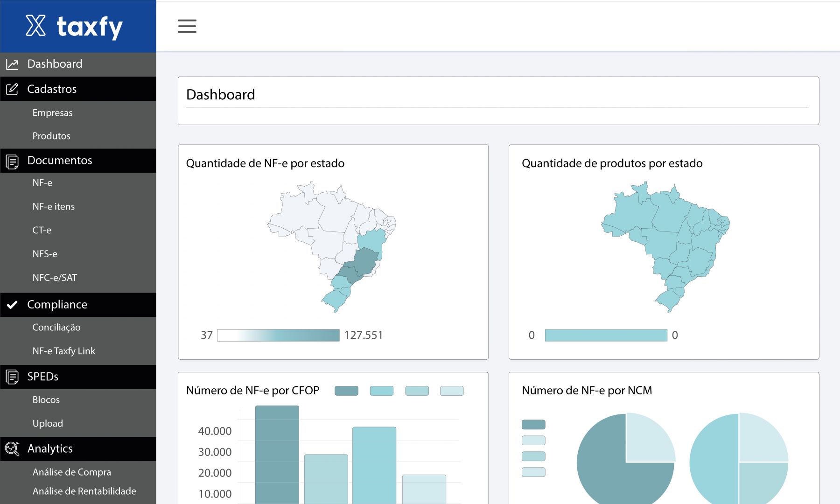Collapse the Documentos section
Image resolution: width=840 pixels, height=504 pixels.
coord(78,161)
